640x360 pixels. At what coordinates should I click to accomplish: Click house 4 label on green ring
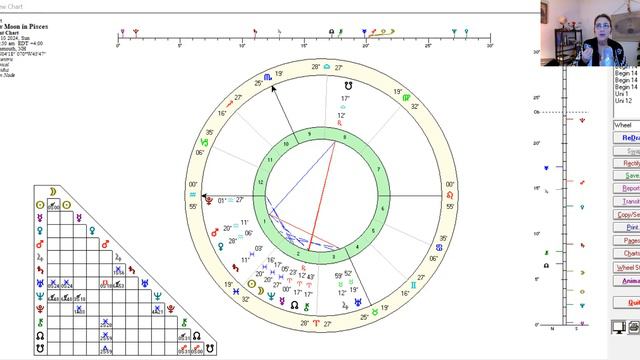click(x=357, y=247)
